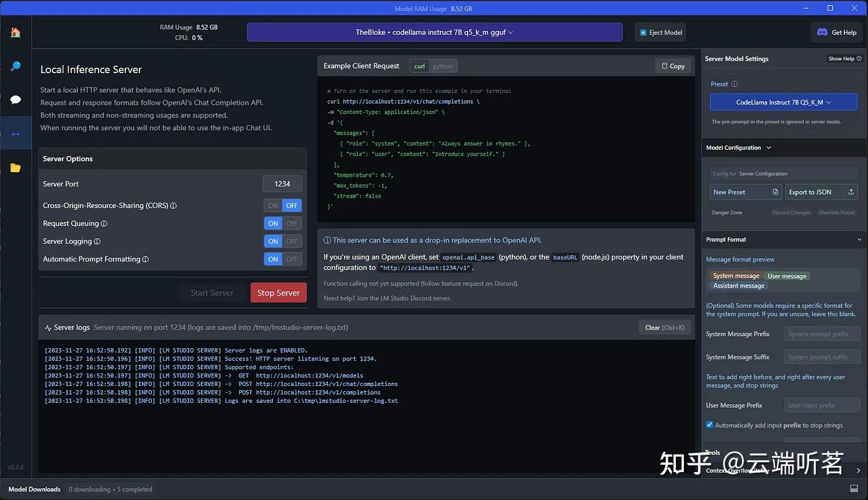Open the TheBloke codellama model dropdown

(434, 32)
